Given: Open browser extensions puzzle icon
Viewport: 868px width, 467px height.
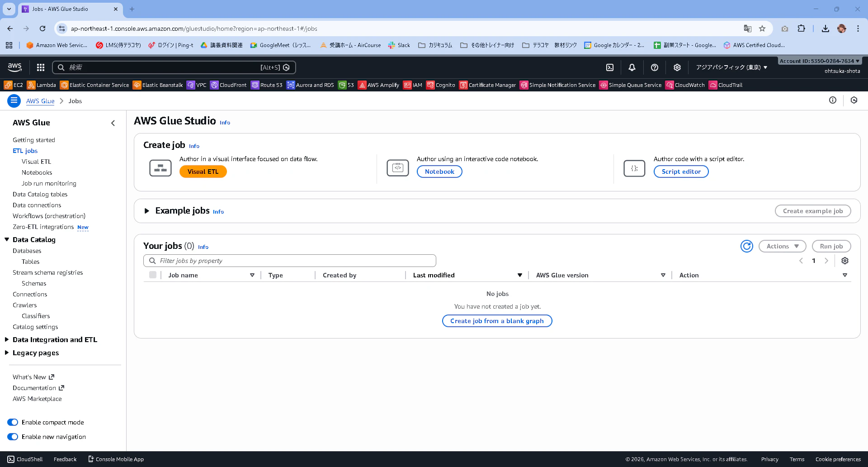Looking at the screenshot, I should 801,29.
